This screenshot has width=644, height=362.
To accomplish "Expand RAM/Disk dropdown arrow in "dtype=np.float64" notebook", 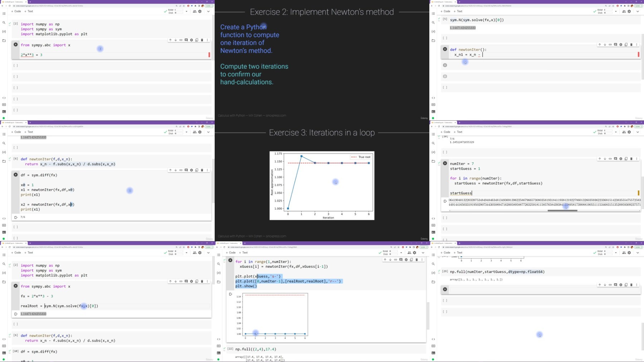I will pyautogui.click(x=616, y=253).
